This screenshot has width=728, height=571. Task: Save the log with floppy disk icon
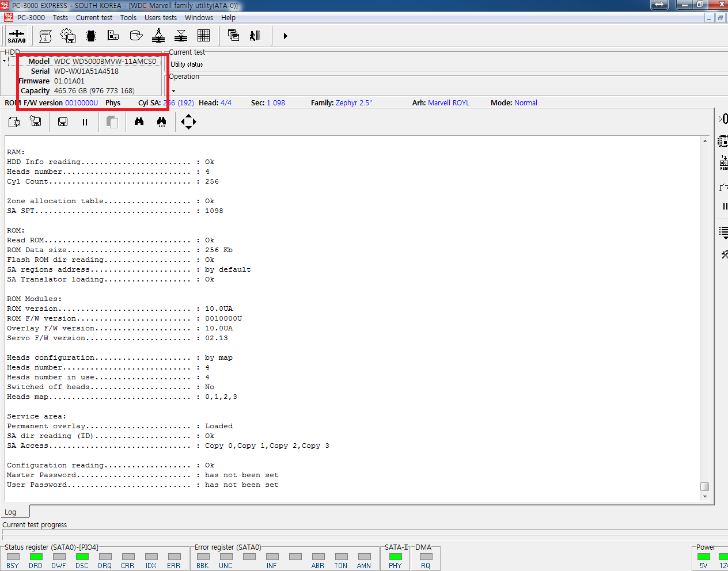click(63, 121)
